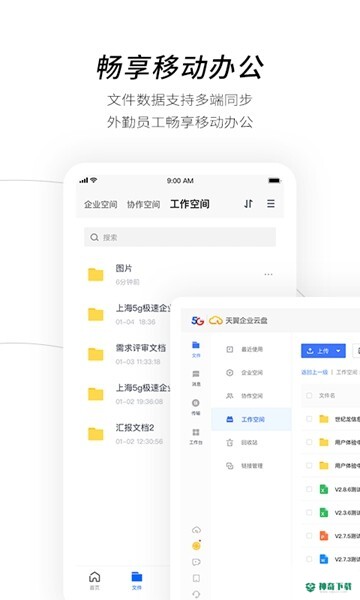
Task: Click the refresh icon at desktop sidebar bottom
Action: (196, 594)
